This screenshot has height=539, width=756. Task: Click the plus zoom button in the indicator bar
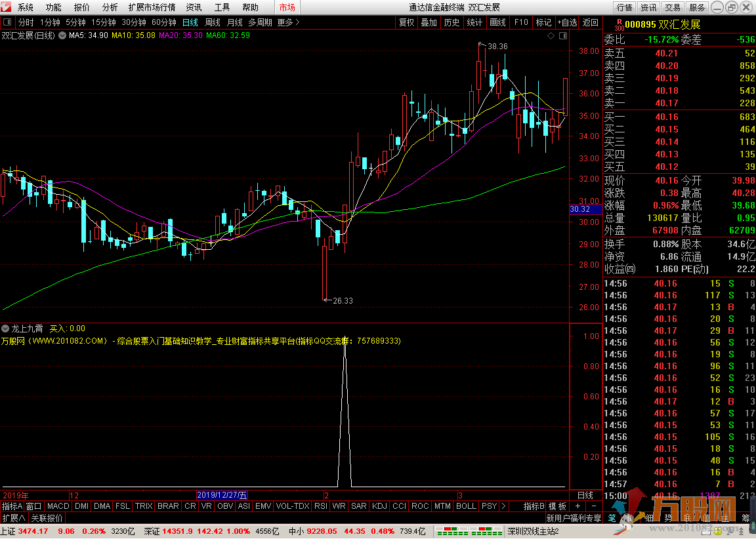(577, 506)
